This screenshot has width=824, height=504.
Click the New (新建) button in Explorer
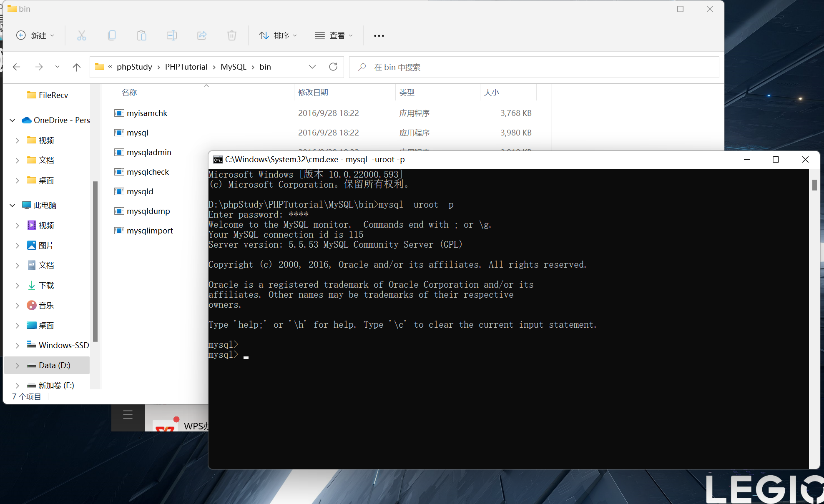click(35, 35)
